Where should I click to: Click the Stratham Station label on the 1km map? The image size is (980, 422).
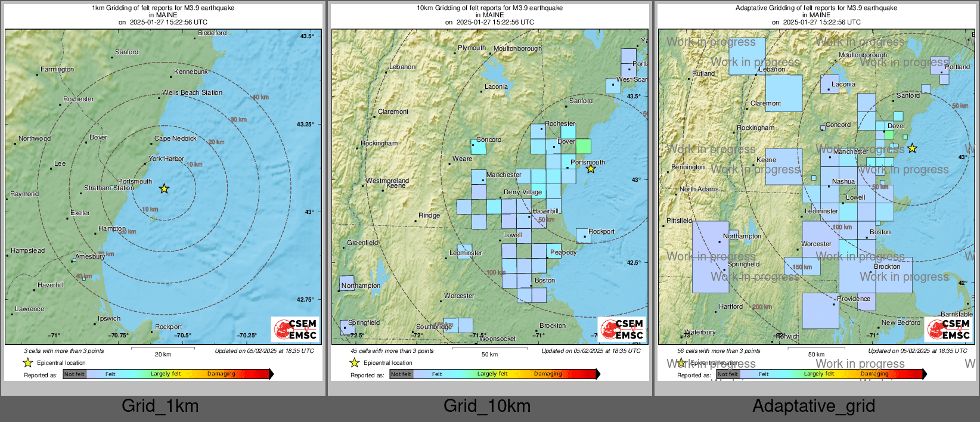(x=108, y=188)
